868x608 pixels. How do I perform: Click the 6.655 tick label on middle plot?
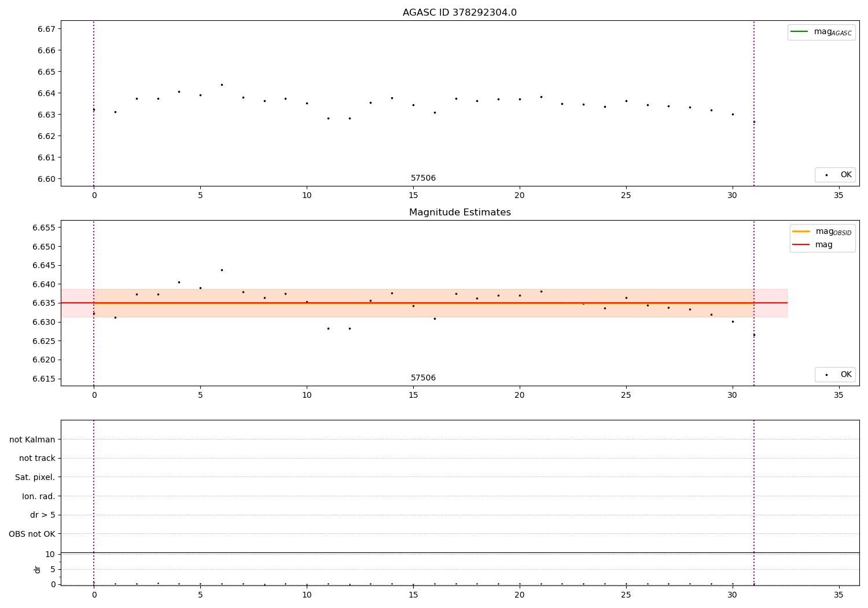[44, 228]
